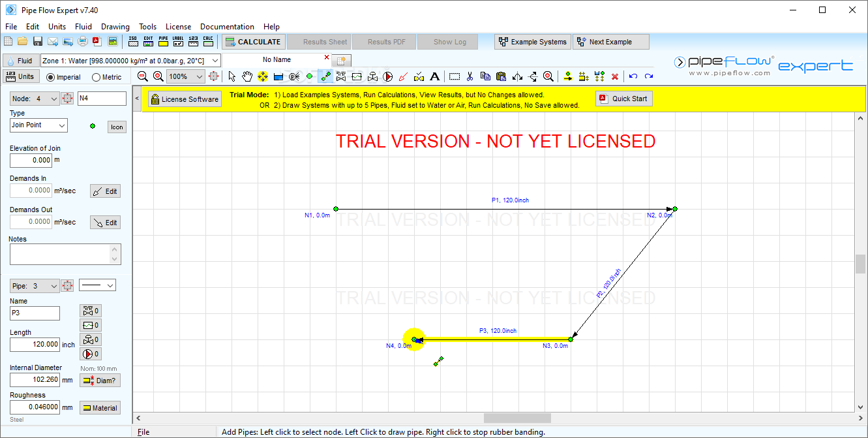The width and height of the screenshot is (868, 438).
Task: Select the Metric units radio button
Action: click(97, 77)
